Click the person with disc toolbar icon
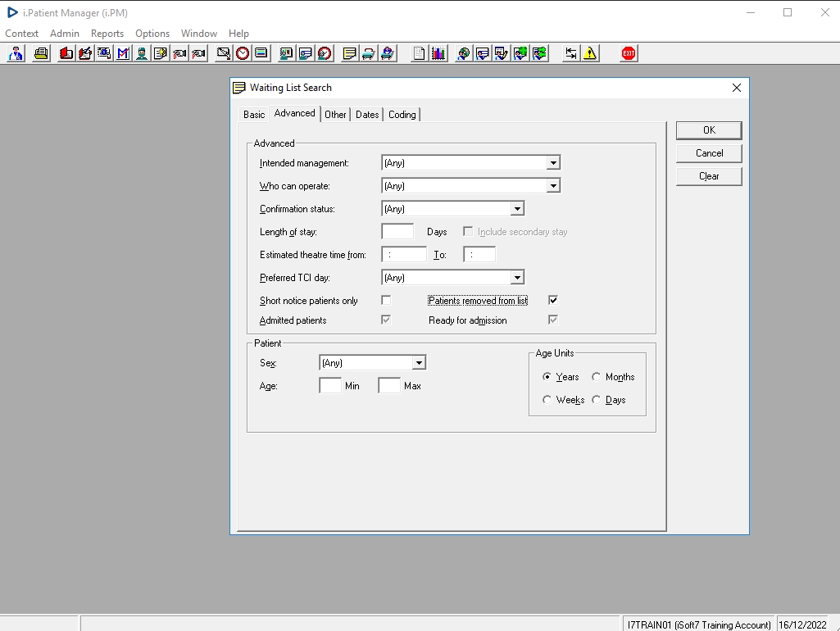This screenshot has width=840, height=631. 463,53
